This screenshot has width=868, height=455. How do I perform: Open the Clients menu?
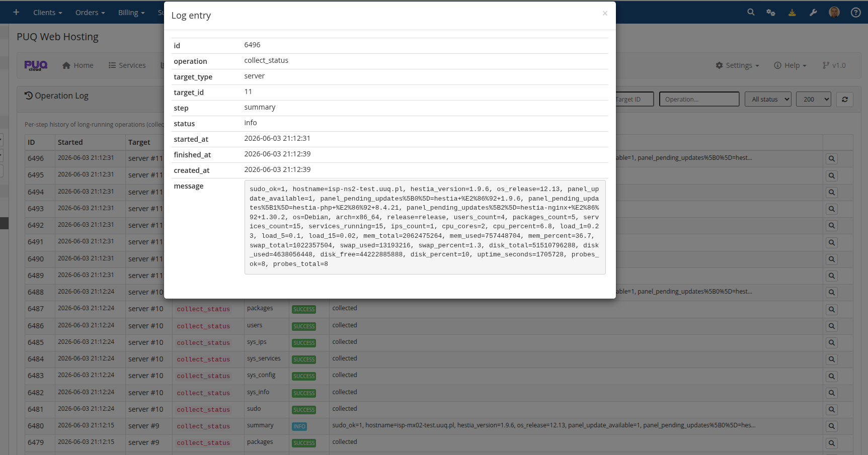48,13
